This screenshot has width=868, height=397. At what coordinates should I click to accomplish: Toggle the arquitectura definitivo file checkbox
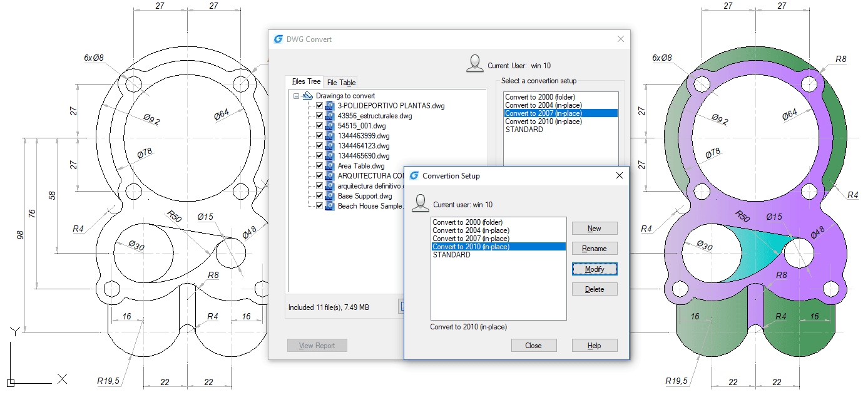pos(320,186)
